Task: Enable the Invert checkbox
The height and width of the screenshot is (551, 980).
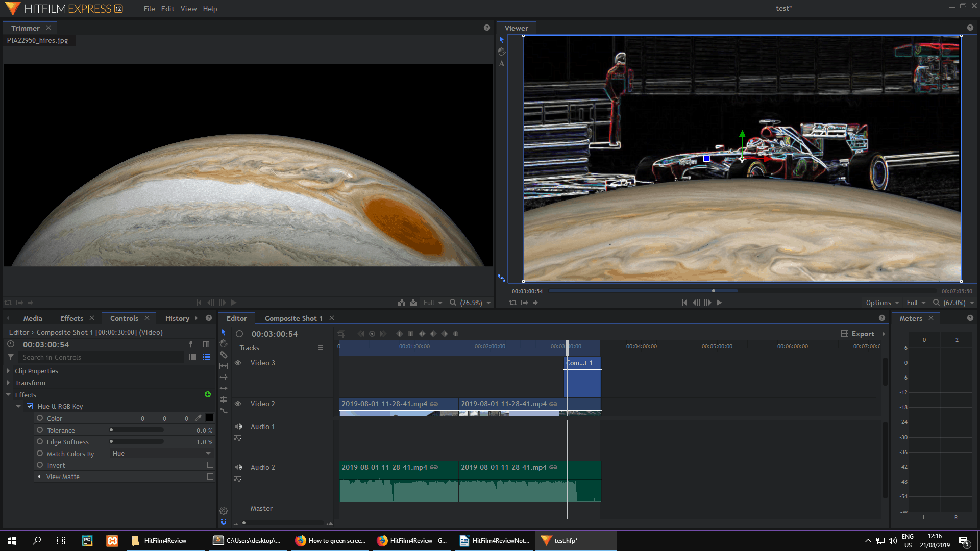Action: tap(210, 465)
